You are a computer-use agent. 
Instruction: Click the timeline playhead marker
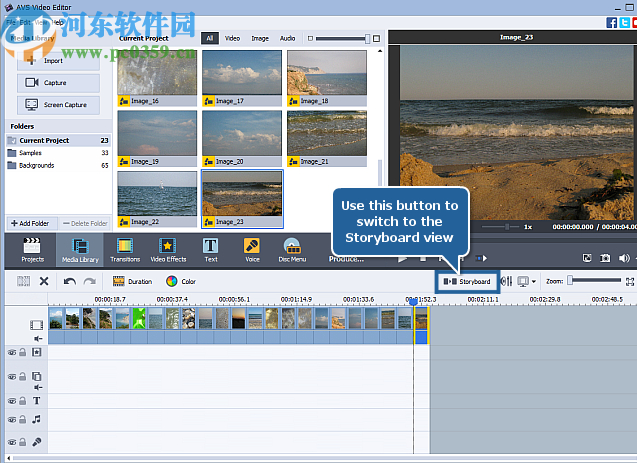click(x=413, y=301)
